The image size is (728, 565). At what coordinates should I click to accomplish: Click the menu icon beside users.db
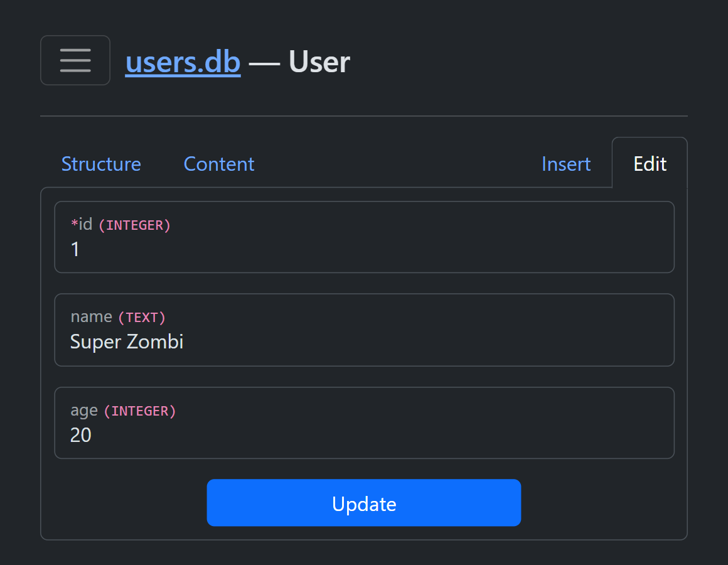75,60
